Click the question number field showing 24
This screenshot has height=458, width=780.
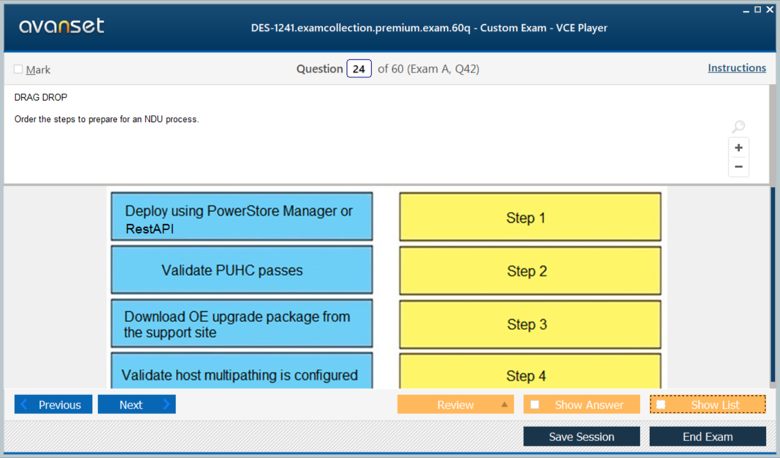pyautogui.click(x=359, y=69)
